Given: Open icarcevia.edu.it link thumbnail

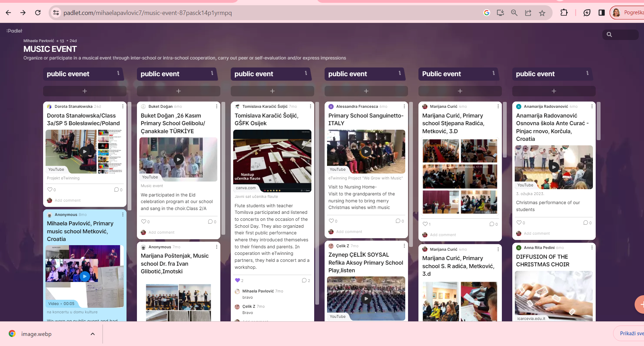Looking at the screenshot, I should pyautogui.click(x=554, y=296).
